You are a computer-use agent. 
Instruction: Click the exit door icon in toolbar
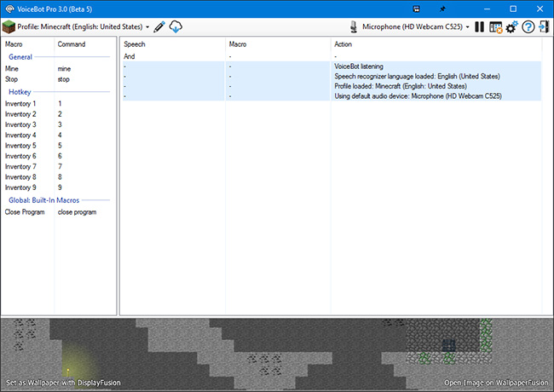(x=544, y=26)
